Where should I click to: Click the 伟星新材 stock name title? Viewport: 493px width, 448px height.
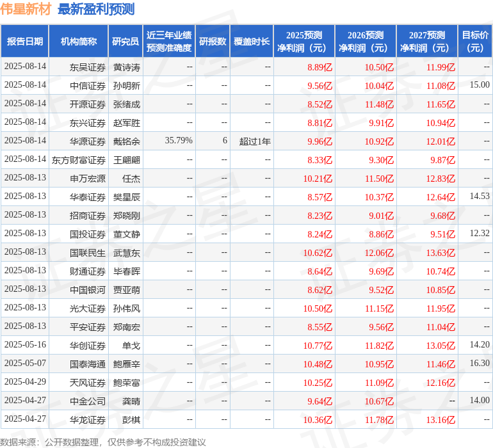click(x=26, y=9)
